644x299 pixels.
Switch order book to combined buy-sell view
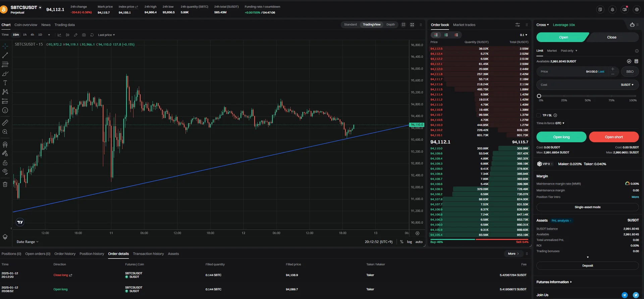(x=436, y=35)
